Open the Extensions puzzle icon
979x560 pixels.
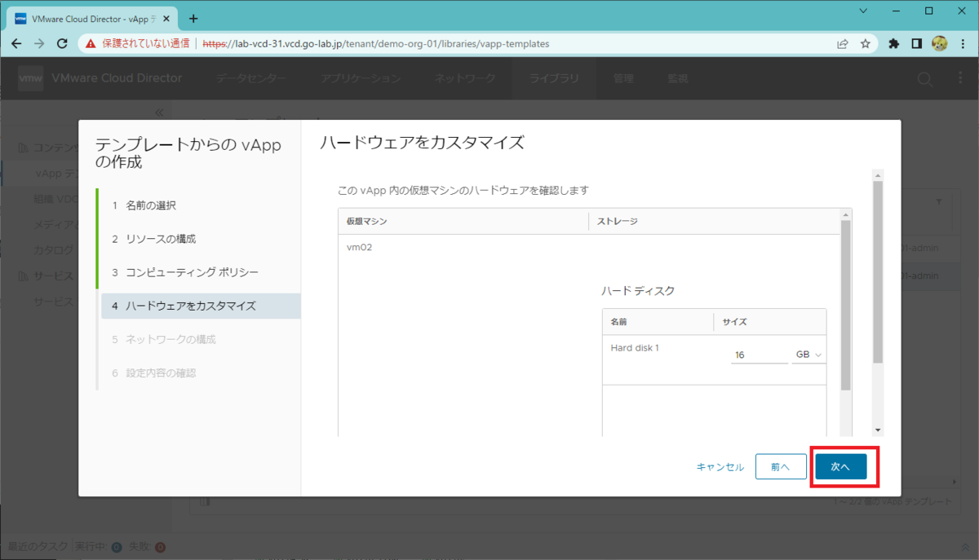(x=894, y=44)
